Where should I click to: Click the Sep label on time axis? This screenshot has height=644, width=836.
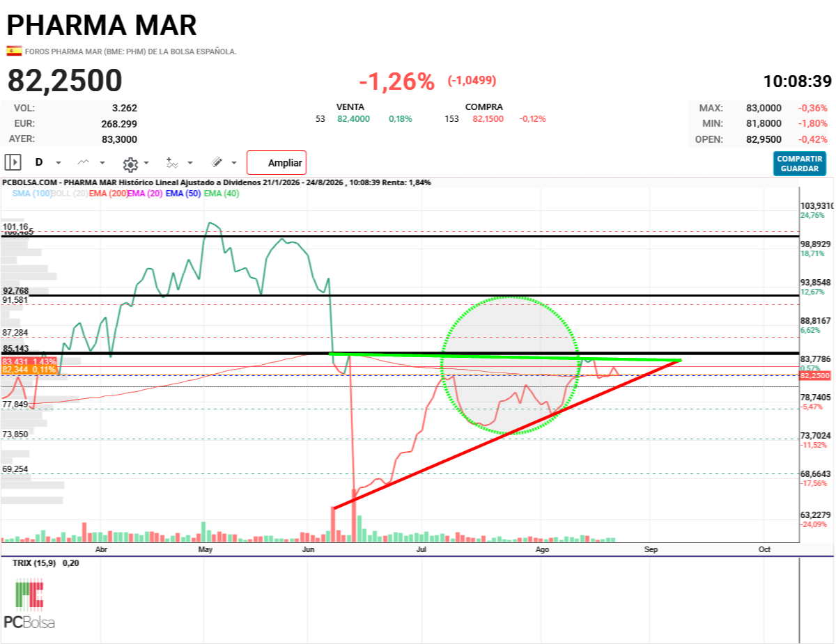coord(651,549)
